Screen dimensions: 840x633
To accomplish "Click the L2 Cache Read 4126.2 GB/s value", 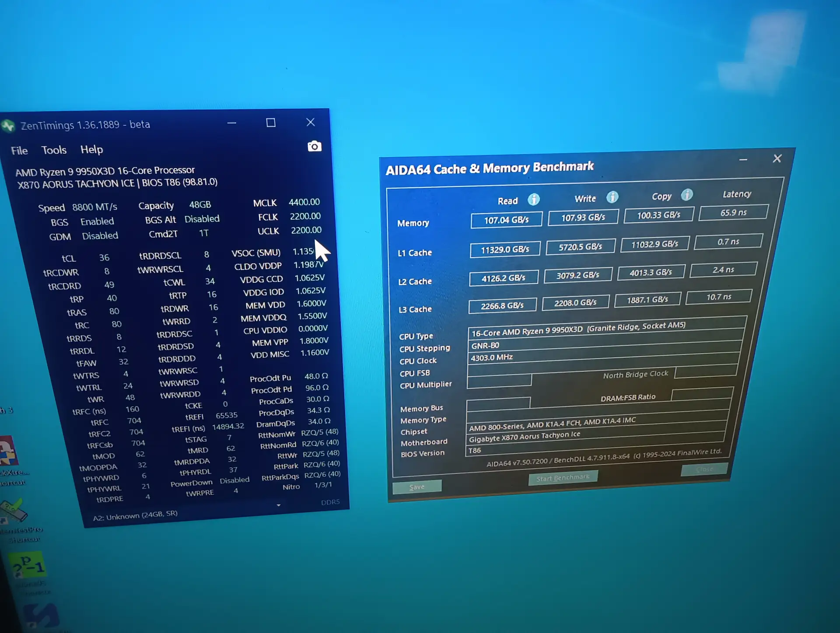I will 504,278.
